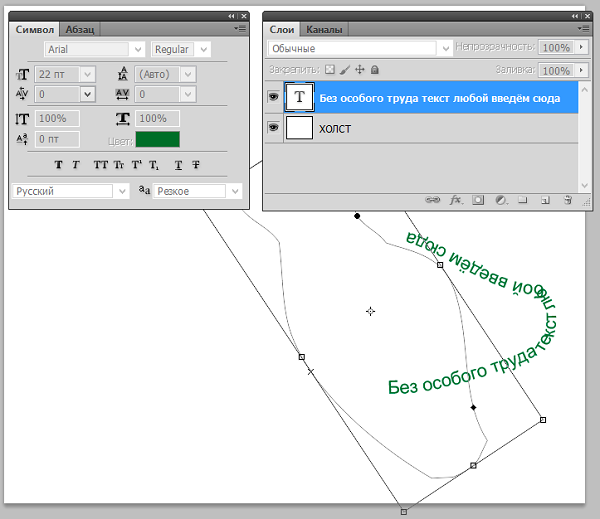600x519 pixels.
Task: Select the ХОЛСТ layer thumbnail
Action: coord(299,128)
